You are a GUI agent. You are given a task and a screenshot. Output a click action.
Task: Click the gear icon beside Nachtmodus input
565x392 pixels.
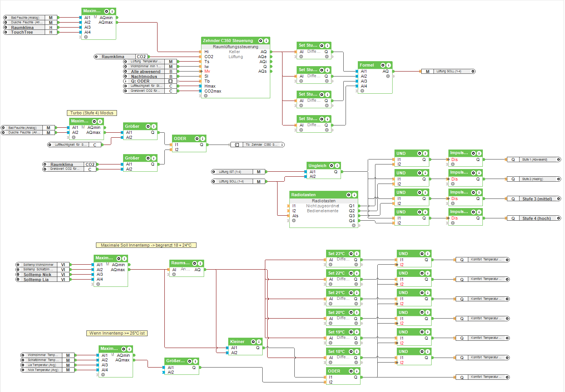pyautogui.click(x=125, y=76)
